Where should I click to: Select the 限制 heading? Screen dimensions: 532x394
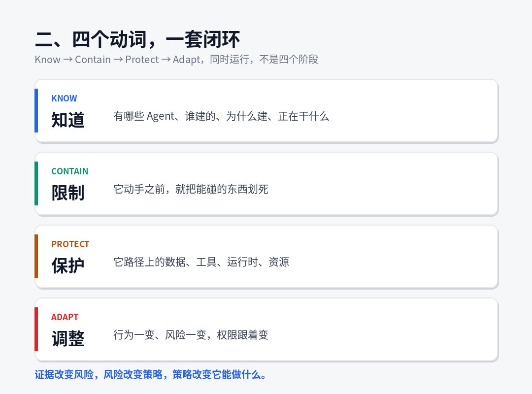(68, 193)
